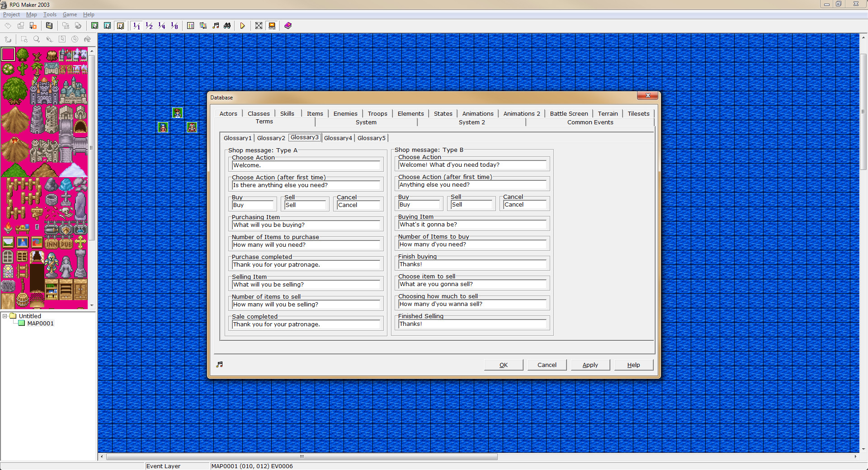Activate the Event Layer editing mode
Image resolution: width=868 pixels, height=470 pixels.
pyautogui.click(x=120, y=26)
